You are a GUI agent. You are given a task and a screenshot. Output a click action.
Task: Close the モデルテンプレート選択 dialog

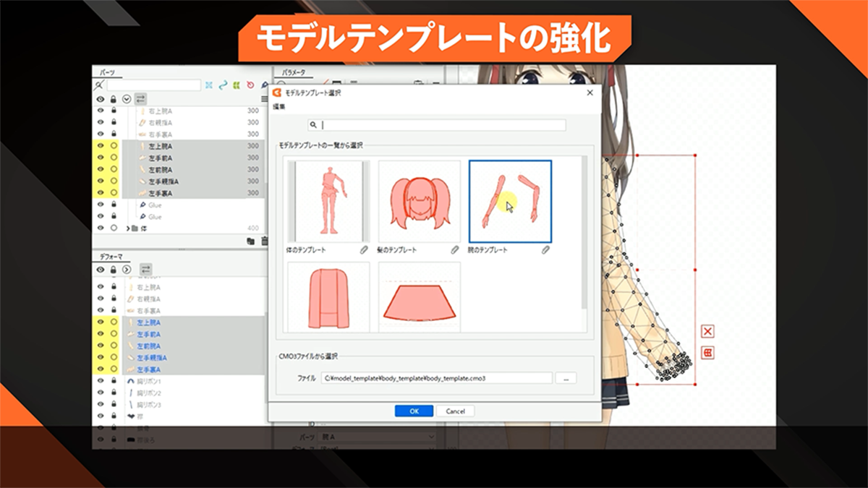(x=590, y=93)
